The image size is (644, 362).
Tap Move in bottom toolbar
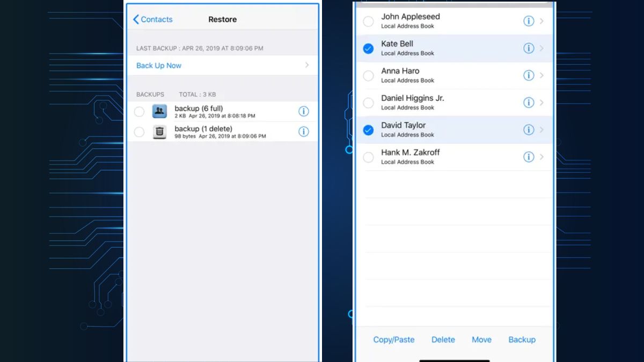(x=481, y=339)
